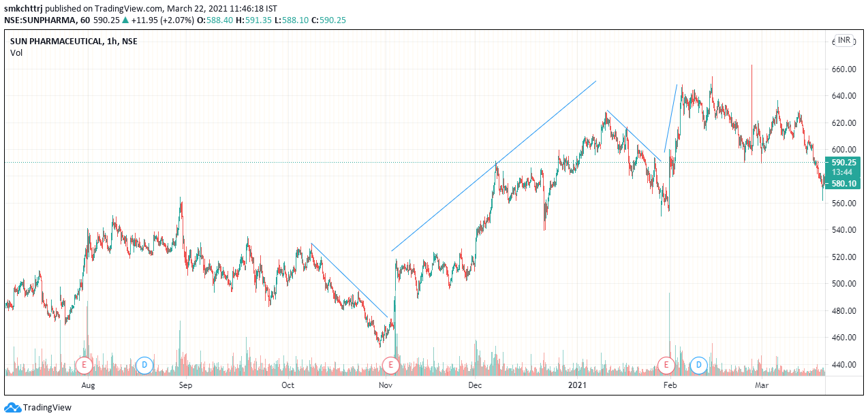This screenshot has height=420, width=868.
Task: Click the earnings E marker at Nov
Action: [x=391, y=365]
